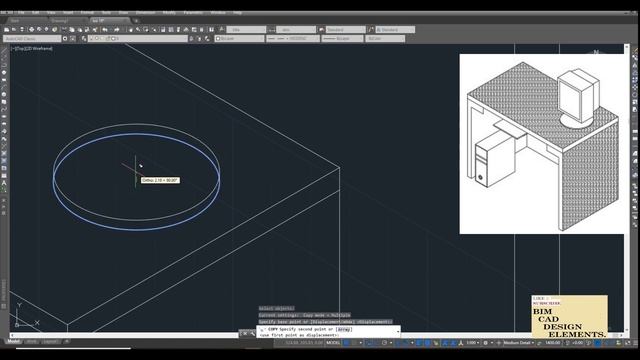
Task: Open the Dimension menu
Action: point(145,13)
